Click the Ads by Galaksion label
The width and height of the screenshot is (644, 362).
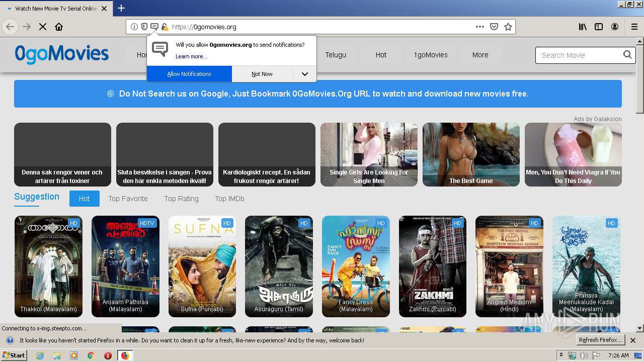[x=598, y=119]
